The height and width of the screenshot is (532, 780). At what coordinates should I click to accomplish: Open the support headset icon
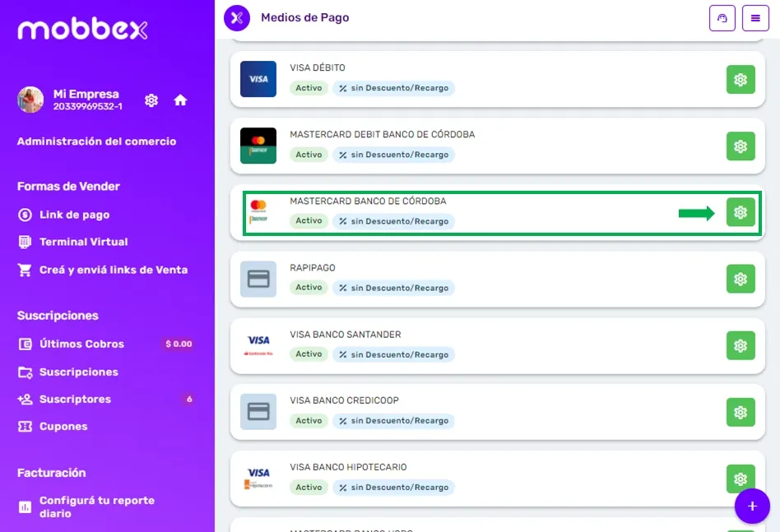pos(722,18)
